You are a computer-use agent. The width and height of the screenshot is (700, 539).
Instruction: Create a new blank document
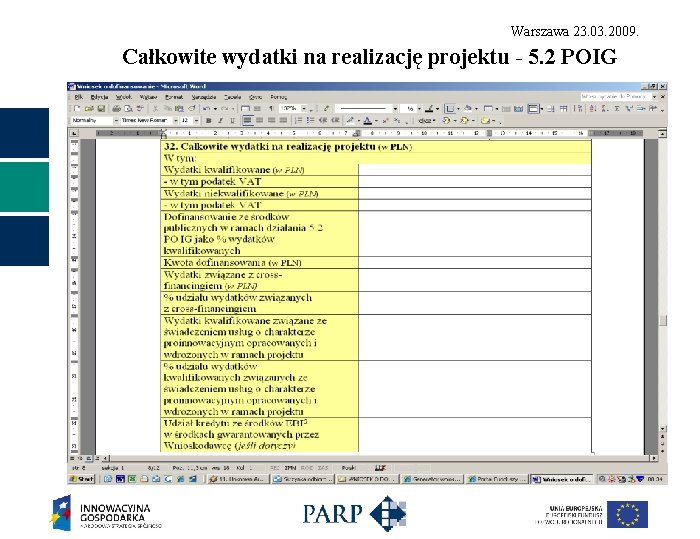(x=77, y=108)
